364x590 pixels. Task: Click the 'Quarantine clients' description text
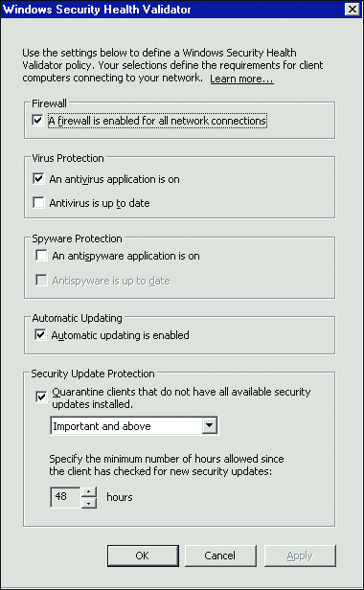point(181,397)
